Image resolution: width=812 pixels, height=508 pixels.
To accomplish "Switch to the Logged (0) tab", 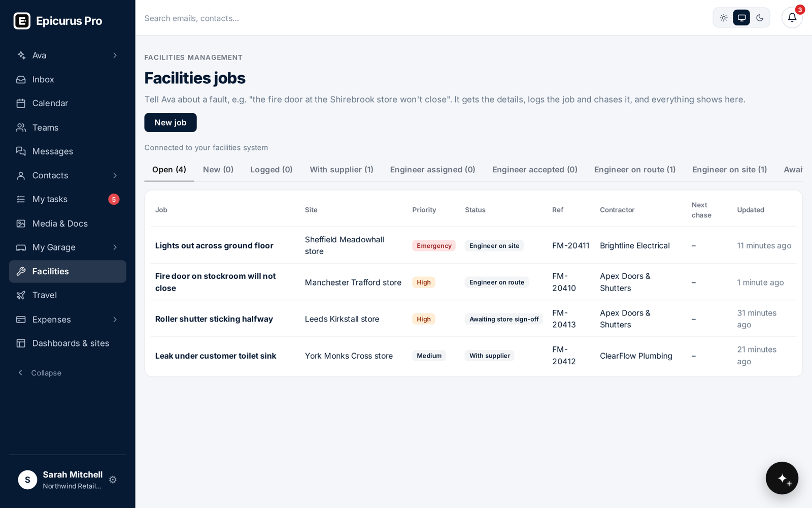I will [x=272, y=170].
